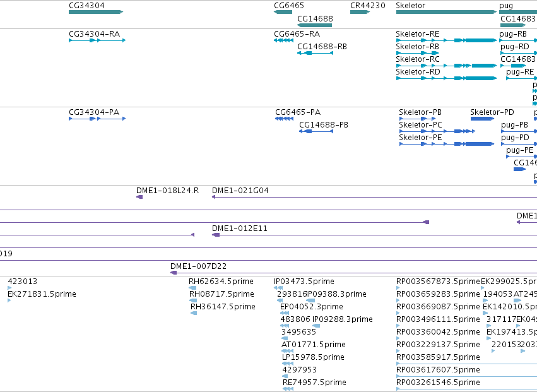This screenshot has width=537, height=392.
Task: Select the Skeletor-PB protein feature
Action: coord(418,119)
